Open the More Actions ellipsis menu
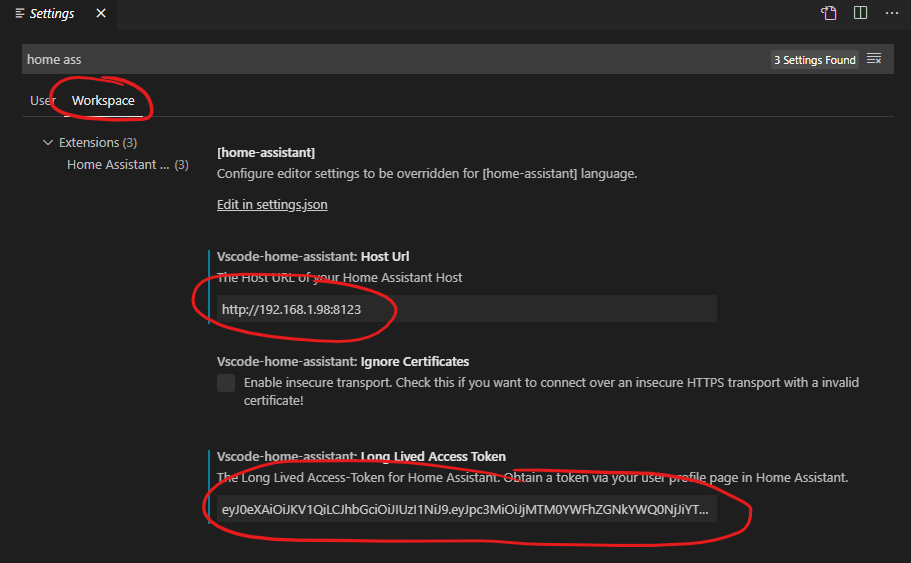 click(892, 13)
